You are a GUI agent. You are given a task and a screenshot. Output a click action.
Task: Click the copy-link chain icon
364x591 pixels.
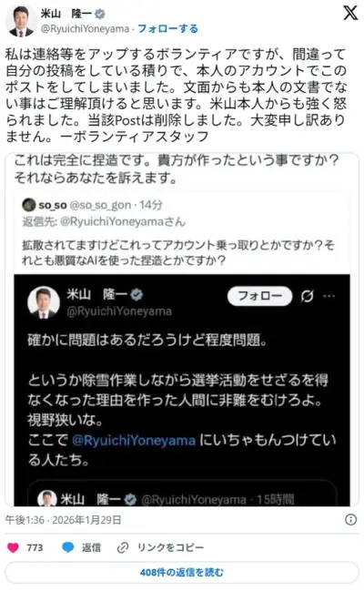pyautogui.click(x=123, y=547)
